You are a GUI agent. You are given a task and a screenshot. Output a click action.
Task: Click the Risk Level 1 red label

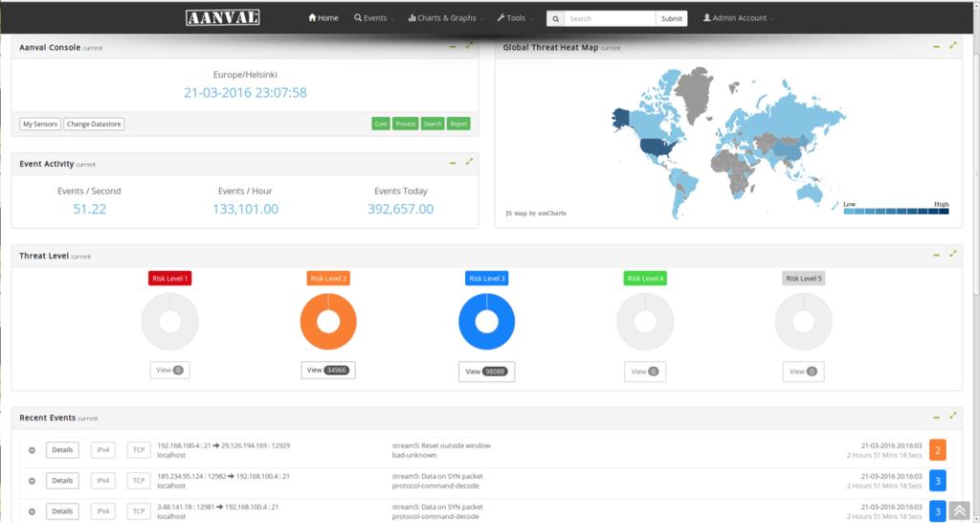(x=170, y=279)
